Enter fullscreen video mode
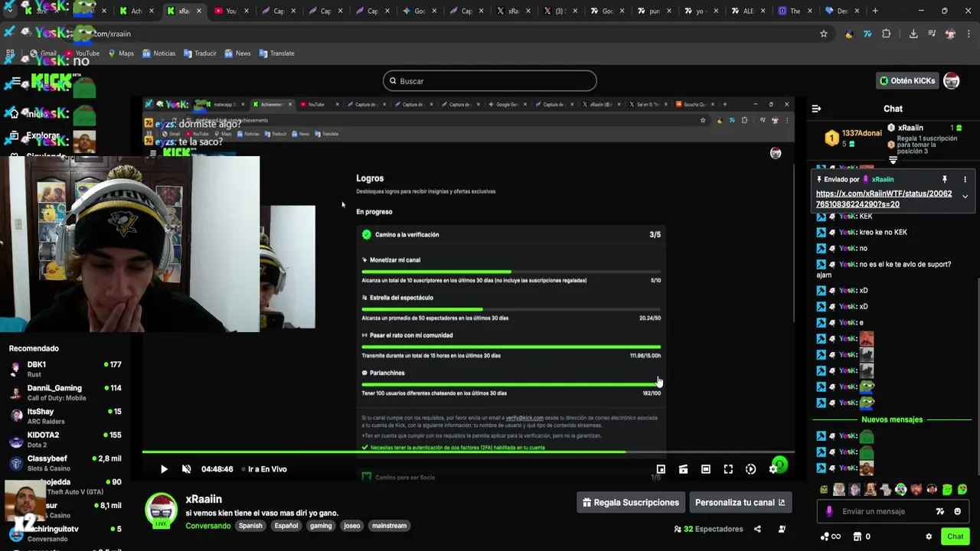 coord(728,469)
